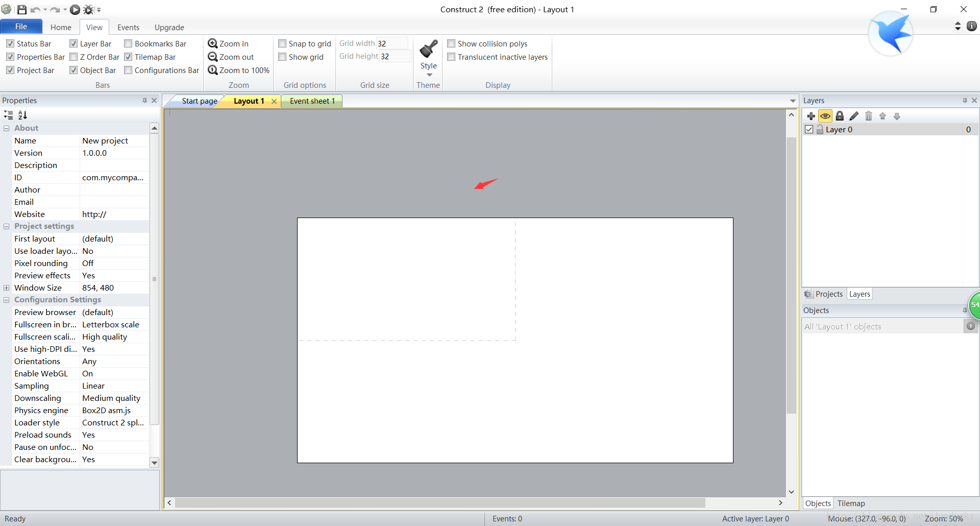This screenshot has height=526, width=980.
Task: Expand the Window Size property
Action: (x=7, y=288)
